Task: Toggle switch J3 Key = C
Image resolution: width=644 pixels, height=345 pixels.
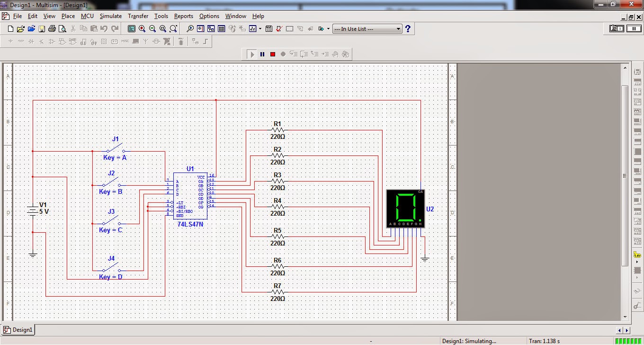Action: pos(111,220)
